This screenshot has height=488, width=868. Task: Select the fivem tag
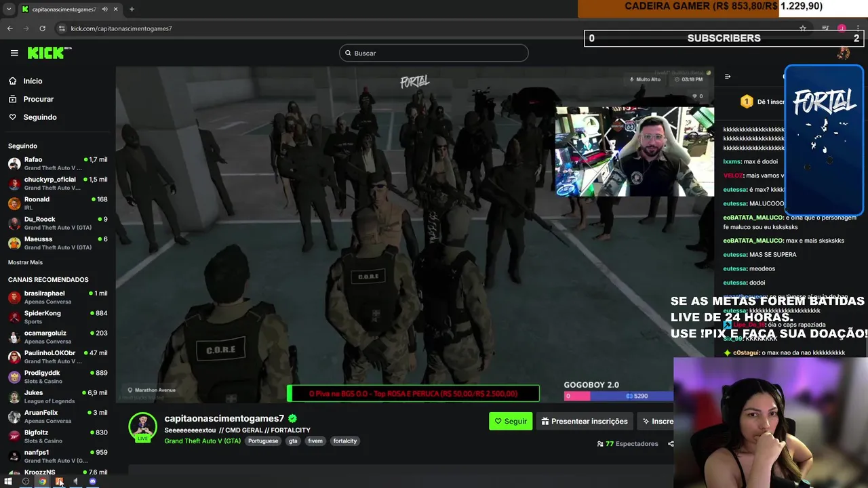click(x=315, y=441)
